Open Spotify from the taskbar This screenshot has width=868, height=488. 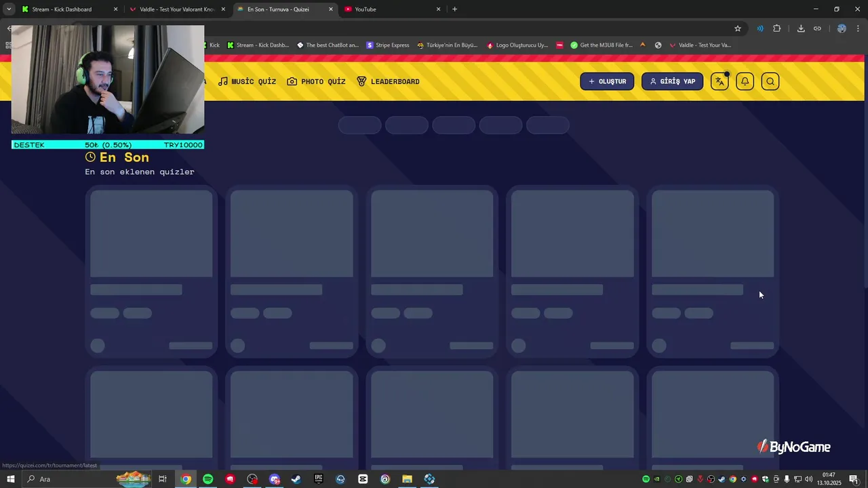point(208,479)
